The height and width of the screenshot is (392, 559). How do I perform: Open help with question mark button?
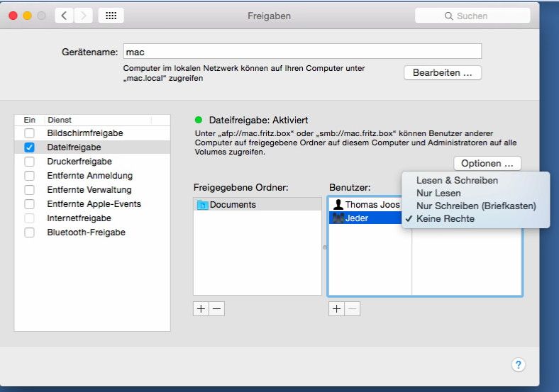coord(518,364)
